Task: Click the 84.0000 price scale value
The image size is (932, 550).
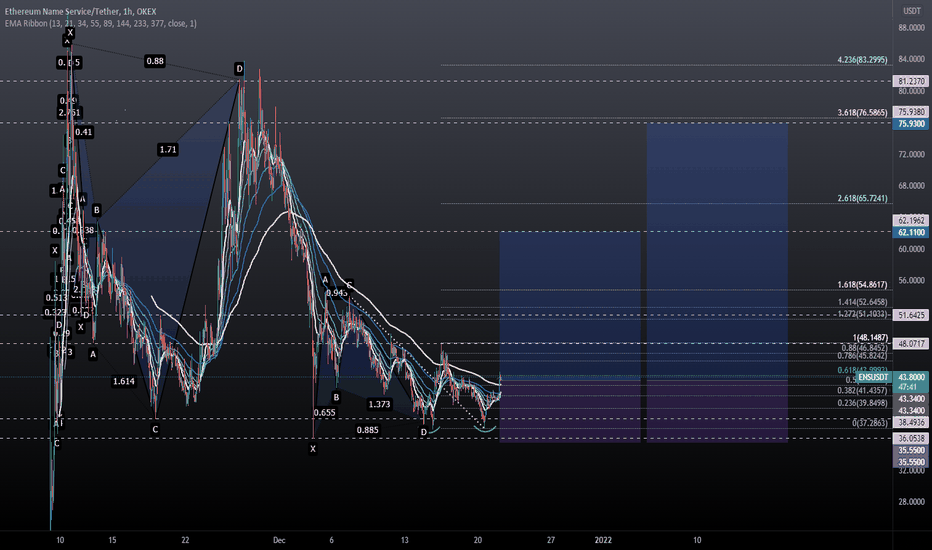Action: (x=911, y=59)
